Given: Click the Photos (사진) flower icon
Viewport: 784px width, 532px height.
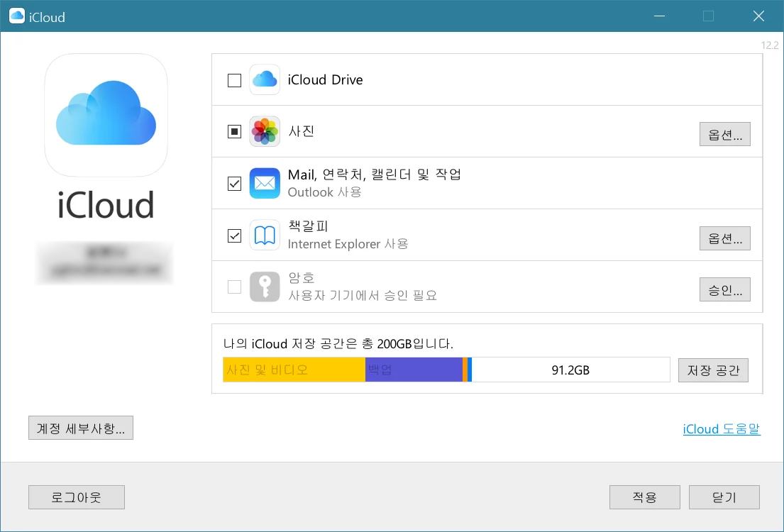Looking at the screenshot, I should point(265,132).
